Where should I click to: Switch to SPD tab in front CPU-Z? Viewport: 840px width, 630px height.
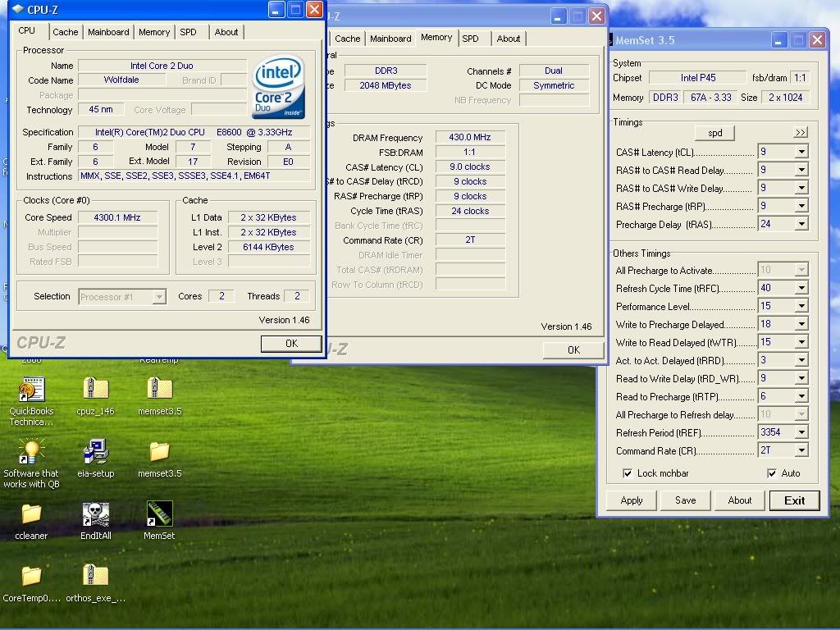188,32
